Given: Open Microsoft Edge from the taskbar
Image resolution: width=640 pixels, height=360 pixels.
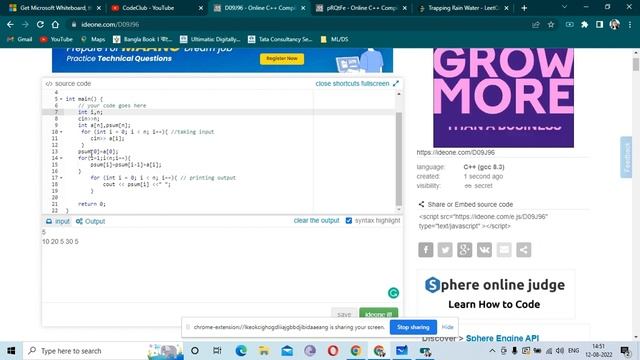Looking at the screenshot, I should tap(241, 351).
